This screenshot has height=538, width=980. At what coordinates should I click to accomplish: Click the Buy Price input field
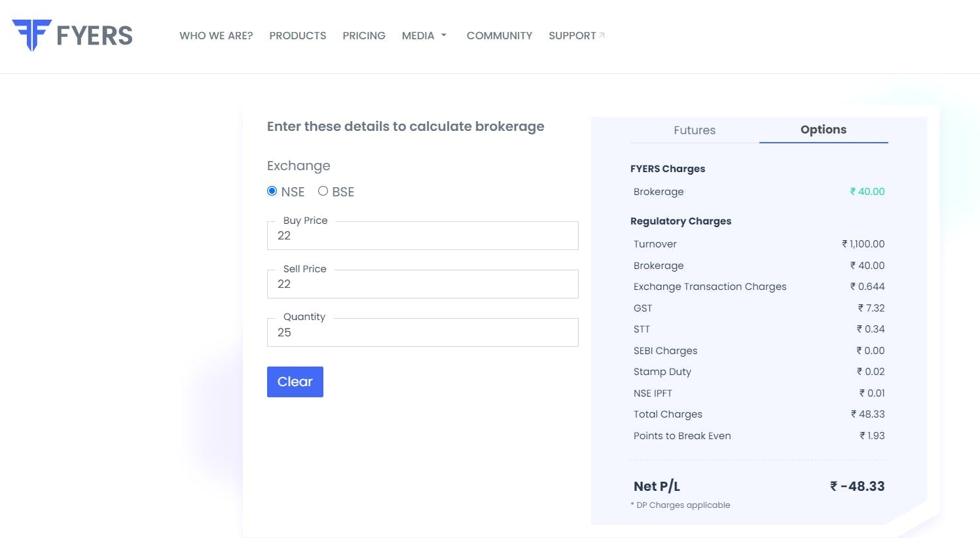click(422, 236)
